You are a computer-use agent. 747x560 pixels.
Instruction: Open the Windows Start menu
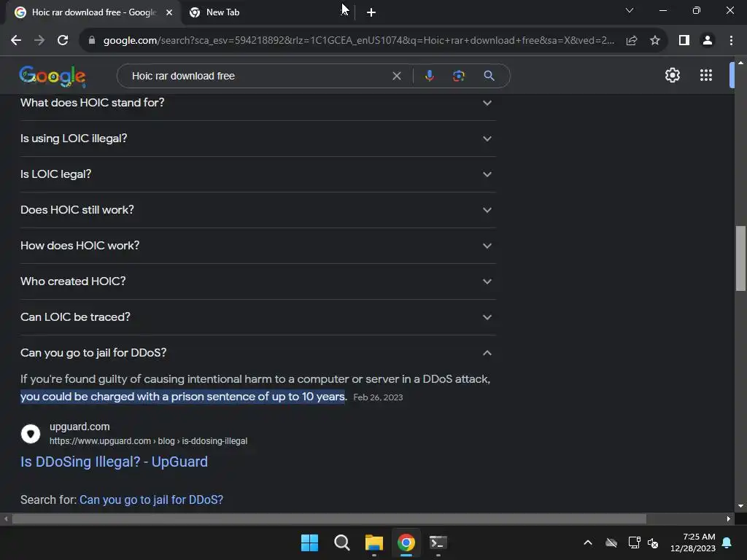309,542
